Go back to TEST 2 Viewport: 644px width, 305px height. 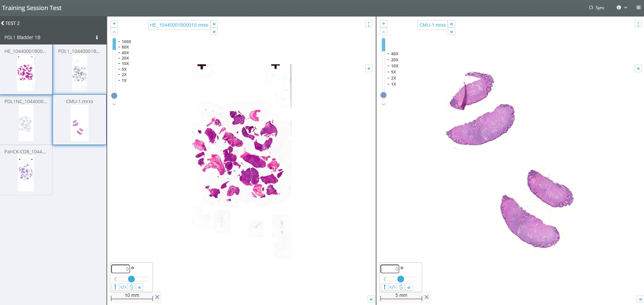pos(11,23)
